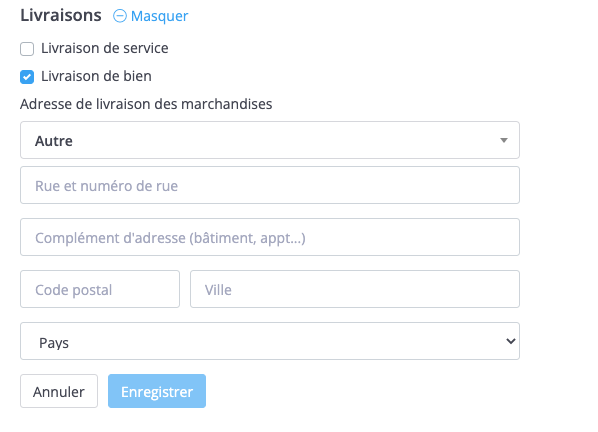The image size is (598, 432).
Task: Hide the Livraisons section via Masquer link
Action: click(x=159, y=16)
